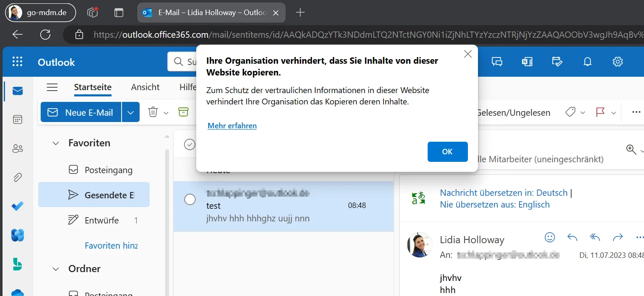644x296 pixels.
Task: Open the Gesendete Elemente folder
Action: 109,195
